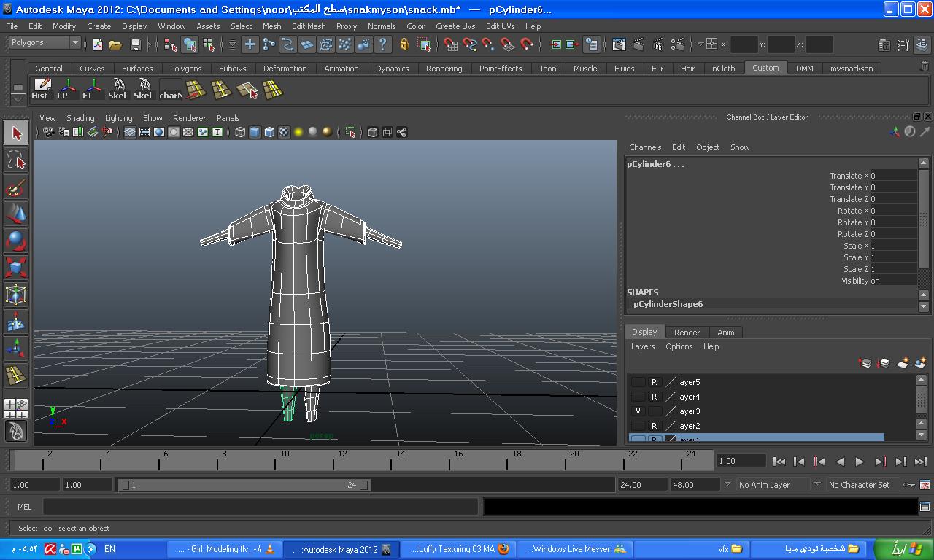Choose the Move tool in toolbox
The image size is (934, 560).
coord(16,214)
